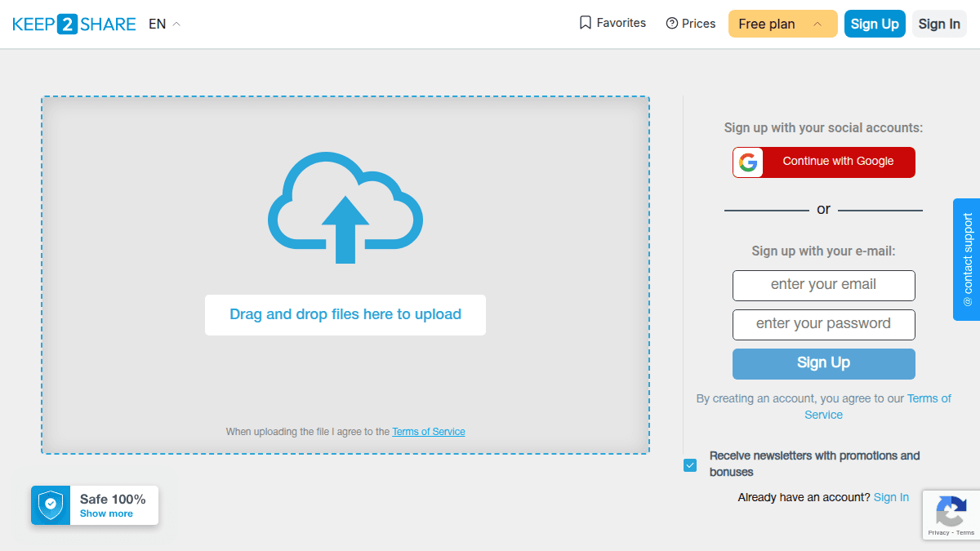This screenshot has height=551, width=980.
Task: Open Terms of Service link under upload area
Action: tap(428, 432)
